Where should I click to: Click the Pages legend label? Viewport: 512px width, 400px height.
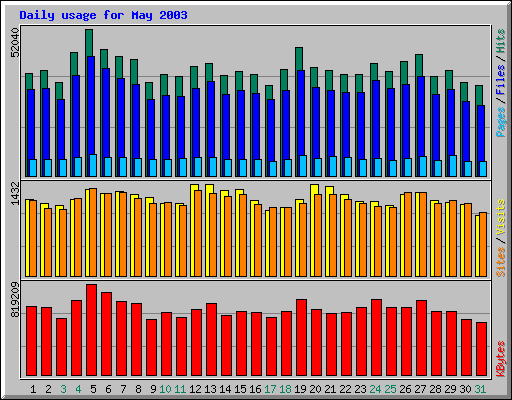point(500,122)
